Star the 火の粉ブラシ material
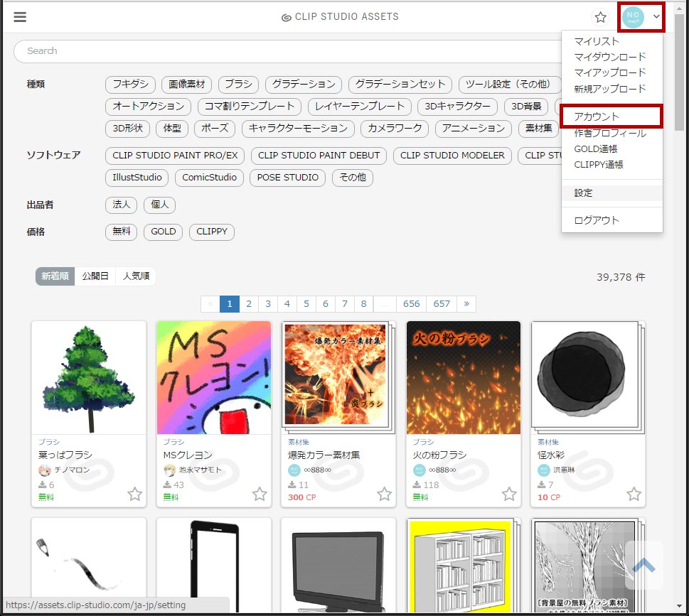Viewport: 689px width, 616px height. [x=509, y=494]
